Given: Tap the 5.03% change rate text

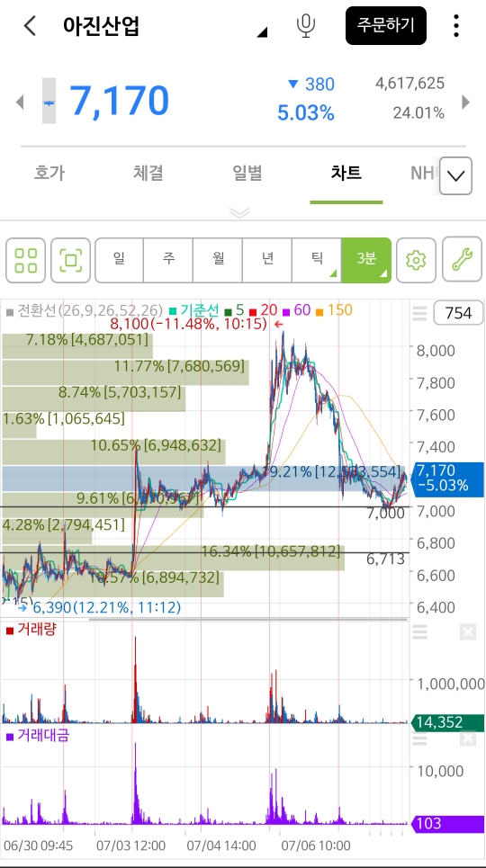Looking at the screenshot, I should (306, 113).
